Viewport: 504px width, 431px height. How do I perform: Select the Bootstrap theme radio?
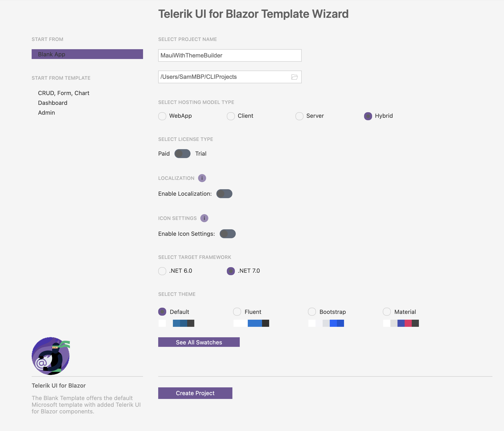(x=312, y=312)
